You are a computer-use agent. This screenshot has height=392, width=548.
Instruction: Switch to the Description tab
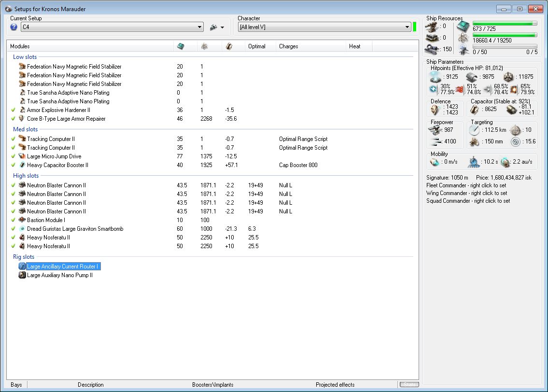[x=90, y=385]
